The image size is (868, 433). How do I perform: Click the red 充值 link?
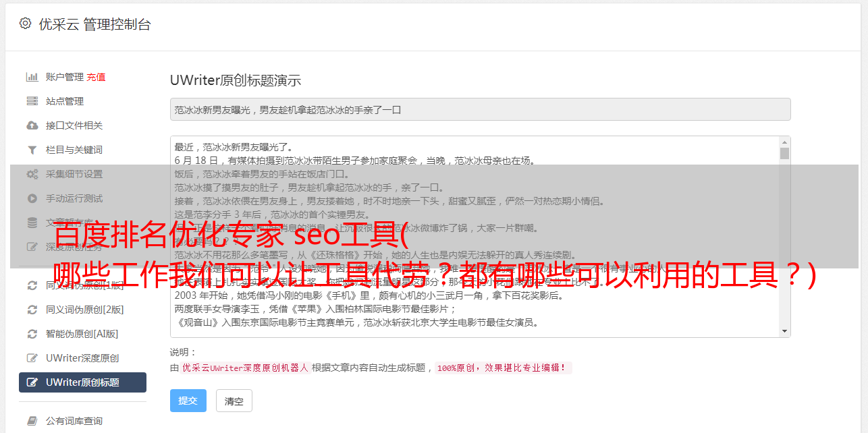click(x=96, y=77)
